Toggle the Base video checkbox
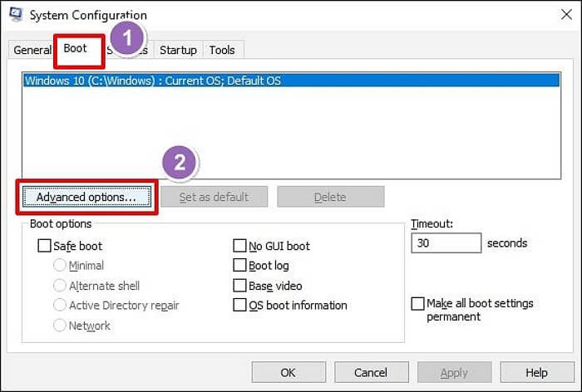Image resolution: width=582 pixels, height=392 pixels. [240, 286]
